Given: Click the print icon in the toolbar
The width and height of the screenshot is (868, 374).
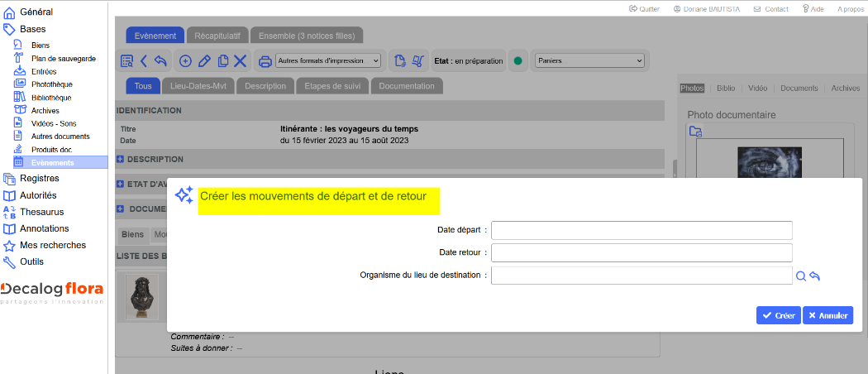Looking at the screenshot, I should [x=265, y=60].
